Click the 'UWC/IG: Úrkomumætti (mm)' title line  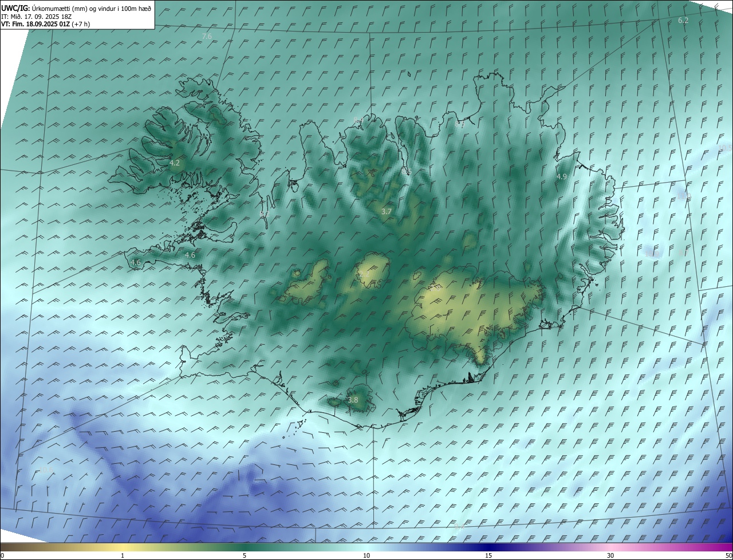76,8
